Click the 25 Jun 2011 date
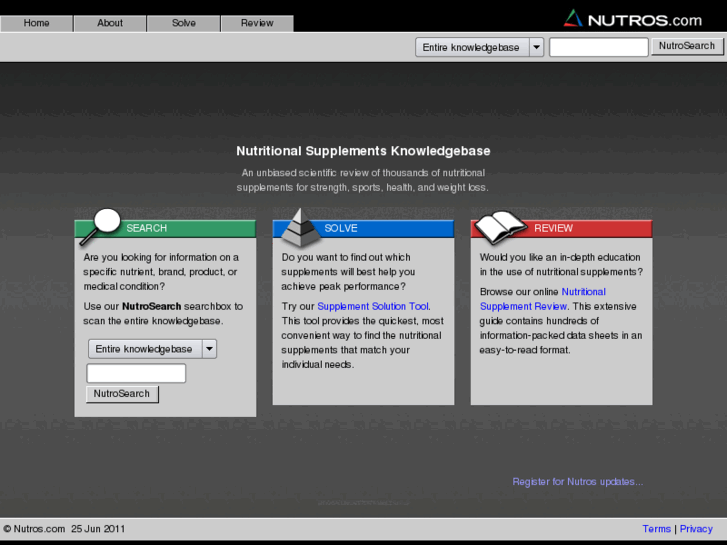This screenshot has width=727, height=545. [x=98, y=529]
